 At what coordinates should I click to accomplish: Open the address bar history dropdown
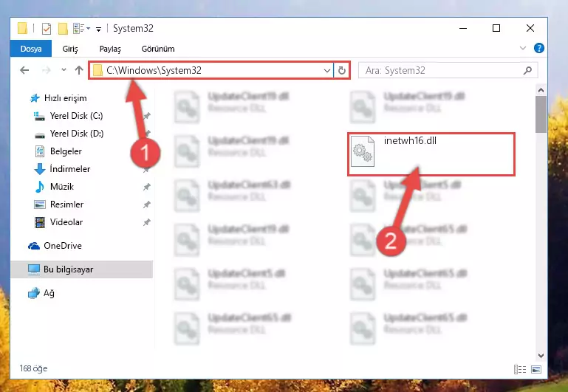tap(326, 70)
